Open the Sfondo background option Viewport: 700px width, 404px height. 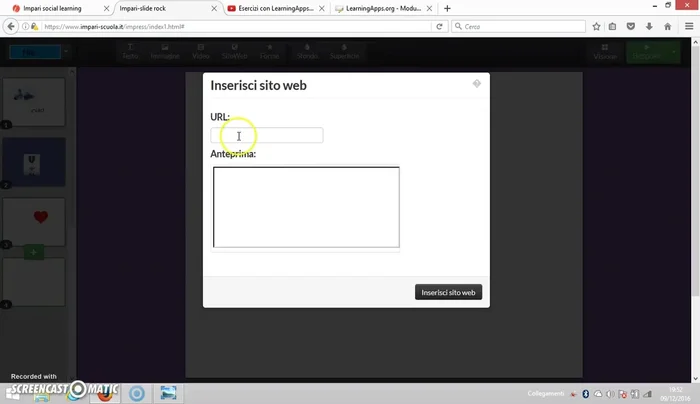(x=307, y=51)
